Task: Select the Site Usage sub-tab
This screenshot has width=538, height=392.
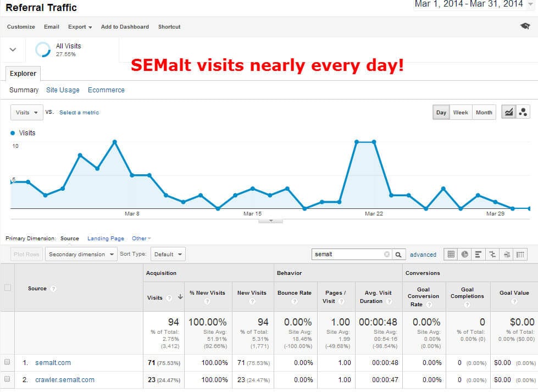Action: click(x=63, y=90)
